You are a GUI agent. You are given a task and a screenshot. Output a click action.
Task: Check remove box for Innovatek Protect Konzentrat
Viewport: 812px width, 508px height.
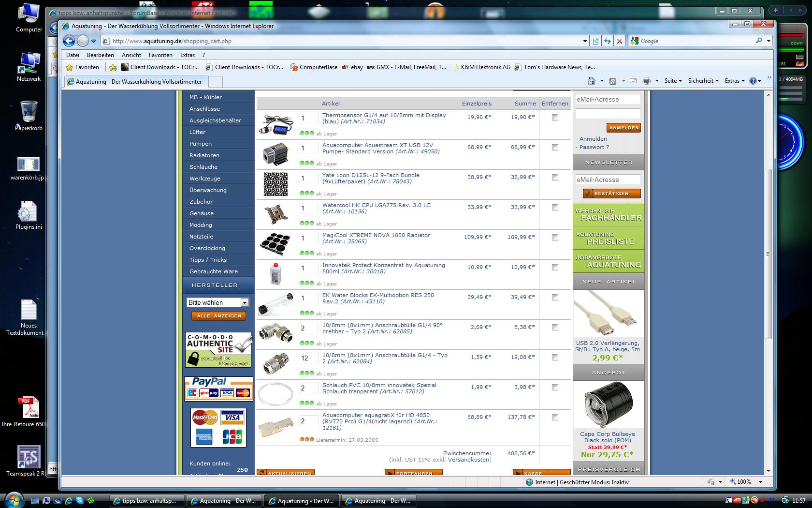coord(555,267)
